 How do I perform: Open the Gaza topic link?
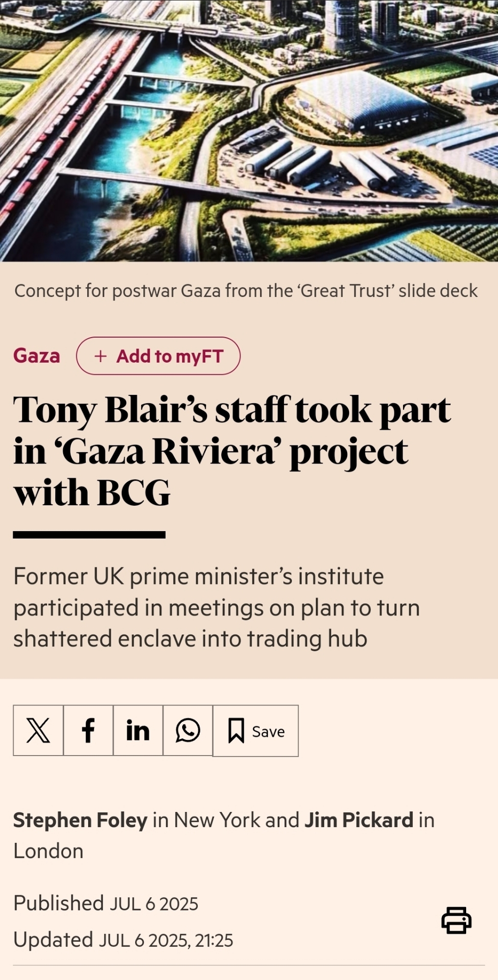click(37, 356)
